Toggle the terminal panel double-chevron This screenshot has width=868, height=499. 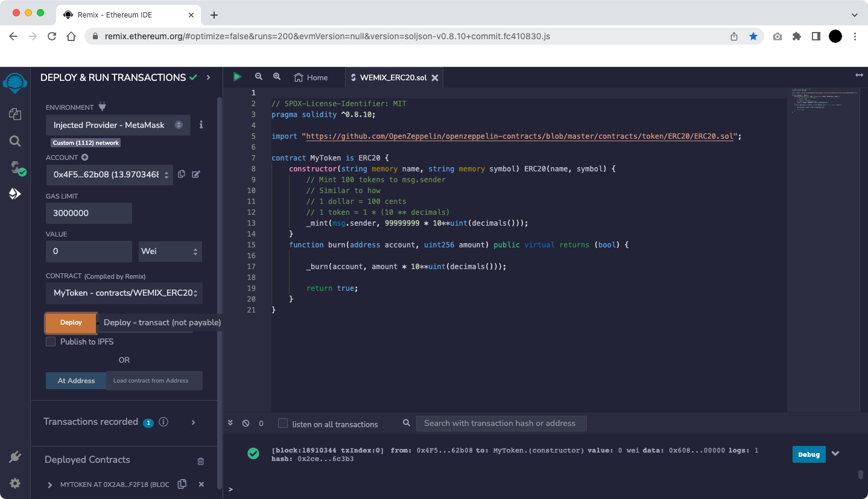230,424
